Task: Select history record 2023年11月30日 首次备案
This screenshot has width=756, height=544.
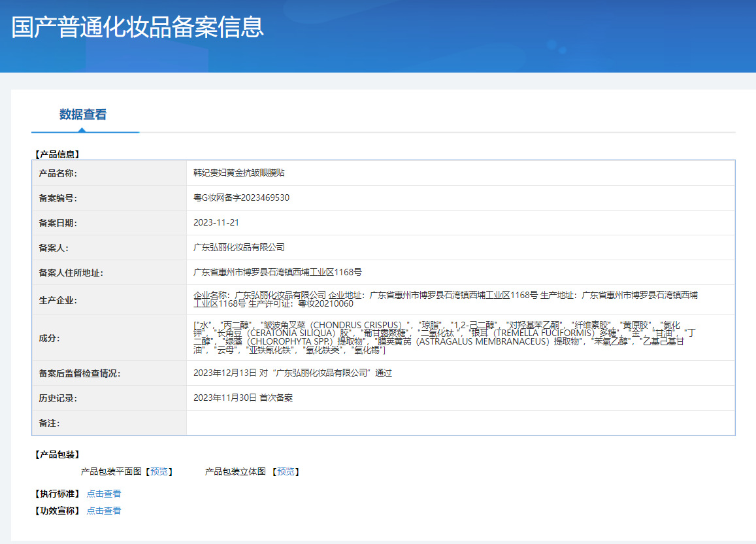Action: tap(243, 398)
